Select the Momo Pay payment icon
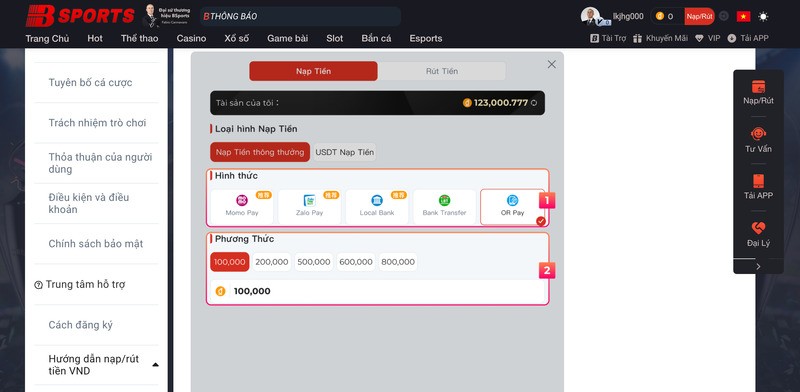The height and width of the screenshot is (392, 800). point(242,200)
